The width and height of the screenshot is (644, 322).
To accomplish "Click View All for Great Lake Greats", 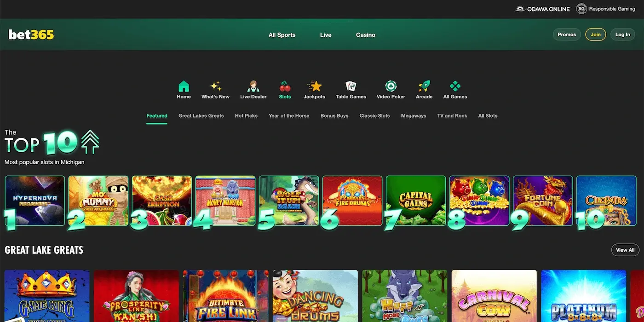I will (625, 250).
